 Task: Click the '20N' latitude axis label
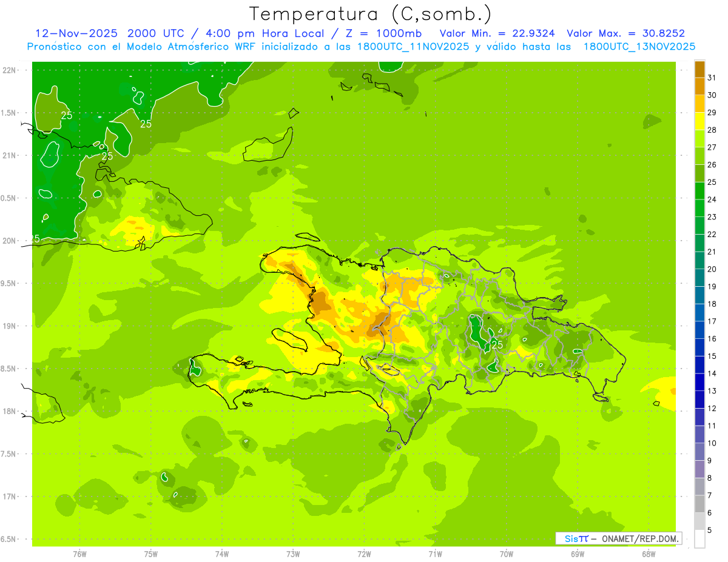pos(9,241)
